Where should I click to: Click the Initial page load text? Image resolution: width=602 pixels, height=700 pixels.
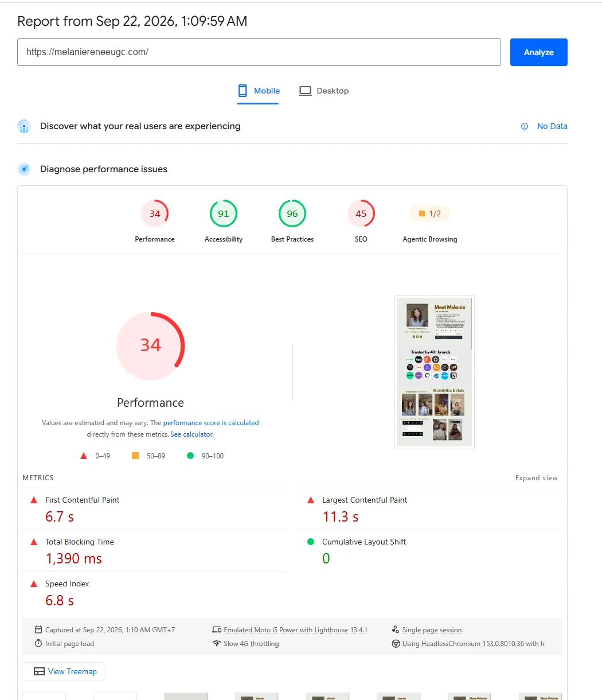point(69,644)
